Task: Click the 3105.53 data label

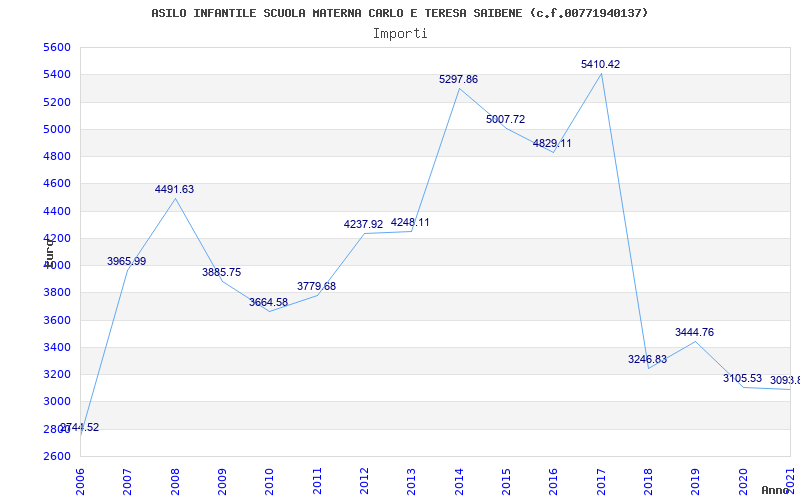Action: [742, 379]
